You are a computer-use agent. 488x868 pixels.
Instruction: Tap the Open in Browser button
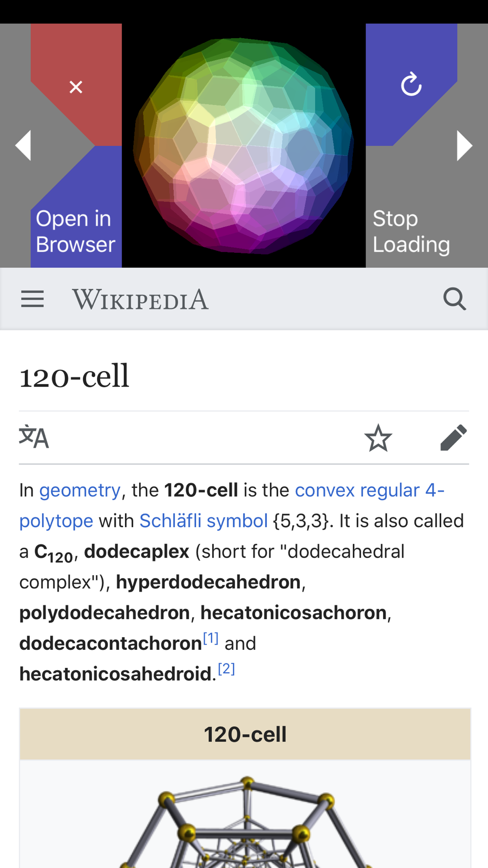click(x=76, y=231)
